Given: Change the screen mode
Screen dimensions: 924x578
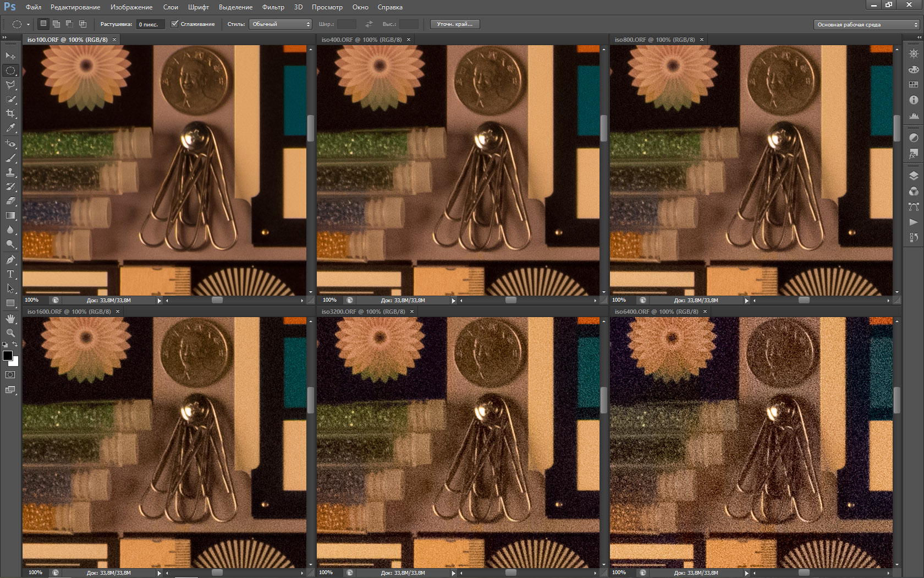Looking at the screenshot, I should (x=10, y=390).
